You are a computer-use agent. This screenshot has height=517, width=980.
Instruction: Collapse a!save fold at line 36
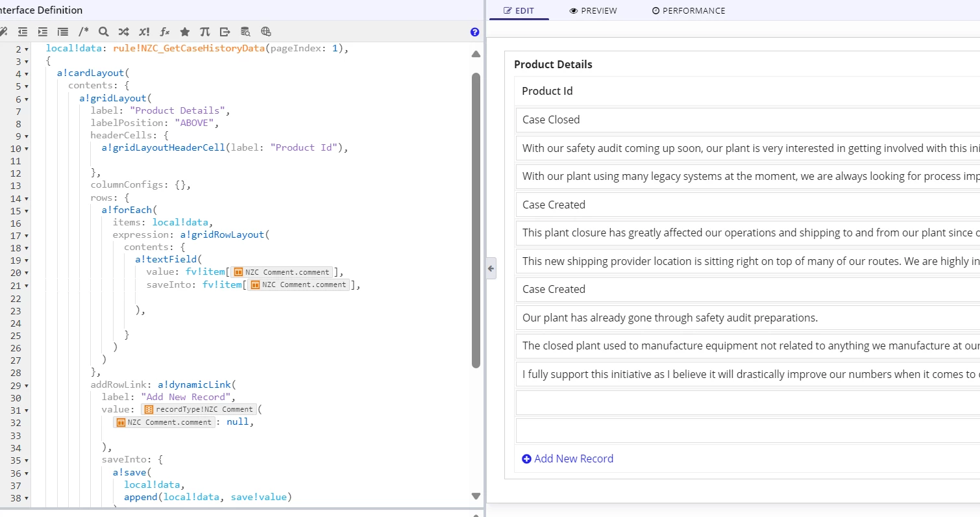point(27,474)
